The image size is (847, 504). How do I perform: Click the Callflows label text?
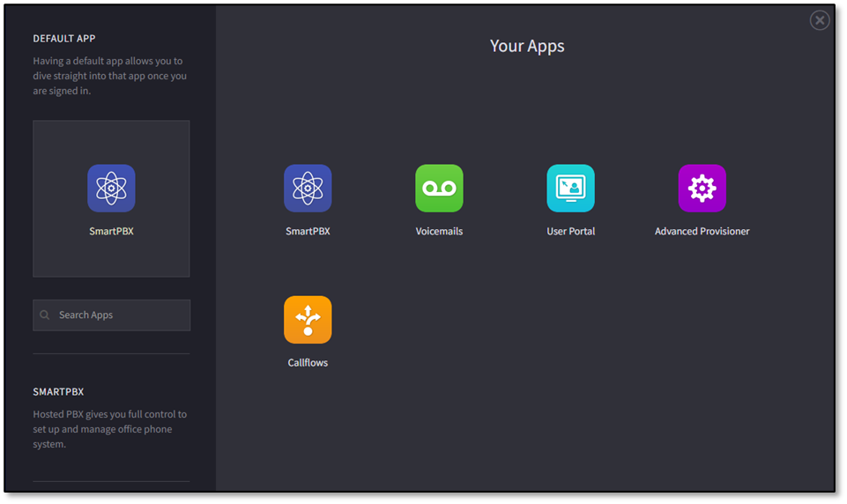tap(308, 362)
